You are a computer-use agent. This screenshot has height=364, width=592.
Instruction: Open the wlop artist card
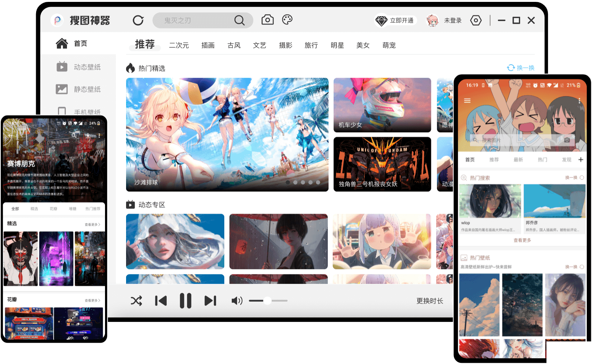coord(490,209)
